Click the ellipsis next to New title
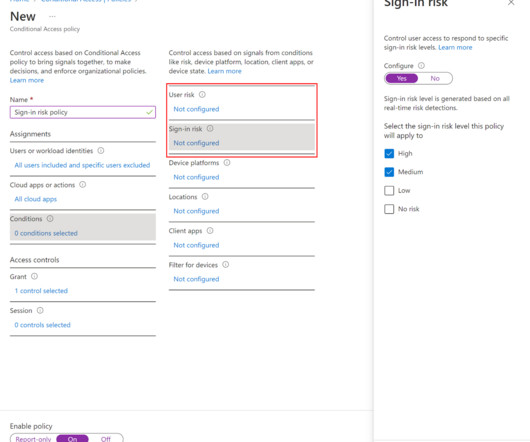 tap(52, 16)
